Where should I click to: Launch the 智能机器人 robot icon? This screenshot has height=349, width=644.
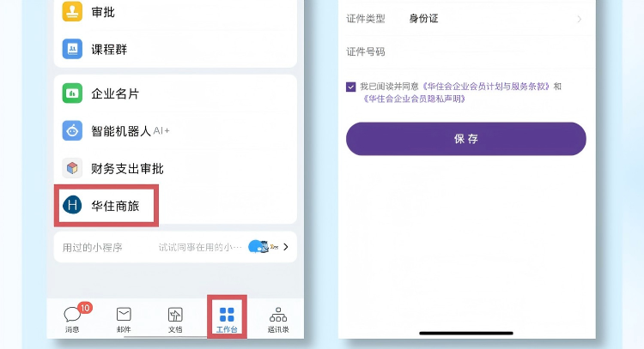[x=73, y=130]
